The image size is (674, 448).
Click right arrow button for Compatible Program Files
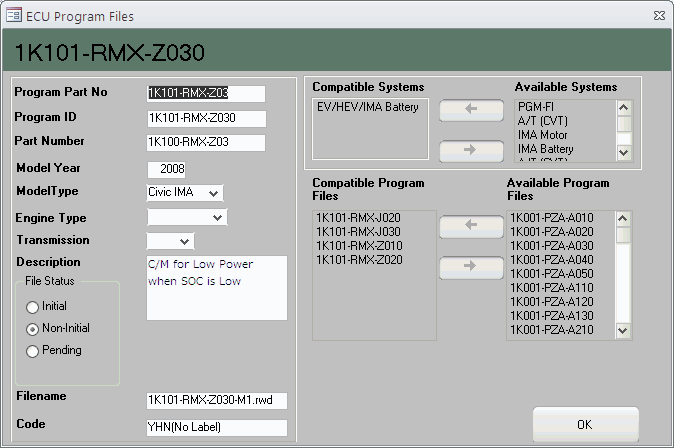click(x=472, y=267)
